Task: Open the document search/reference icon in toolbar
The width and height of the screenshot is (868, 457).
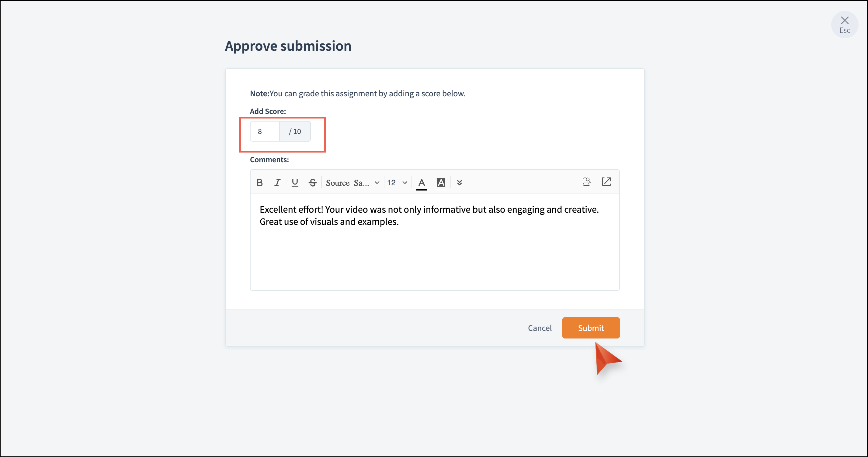Action: pyautogui.click(x=586, y=182)
